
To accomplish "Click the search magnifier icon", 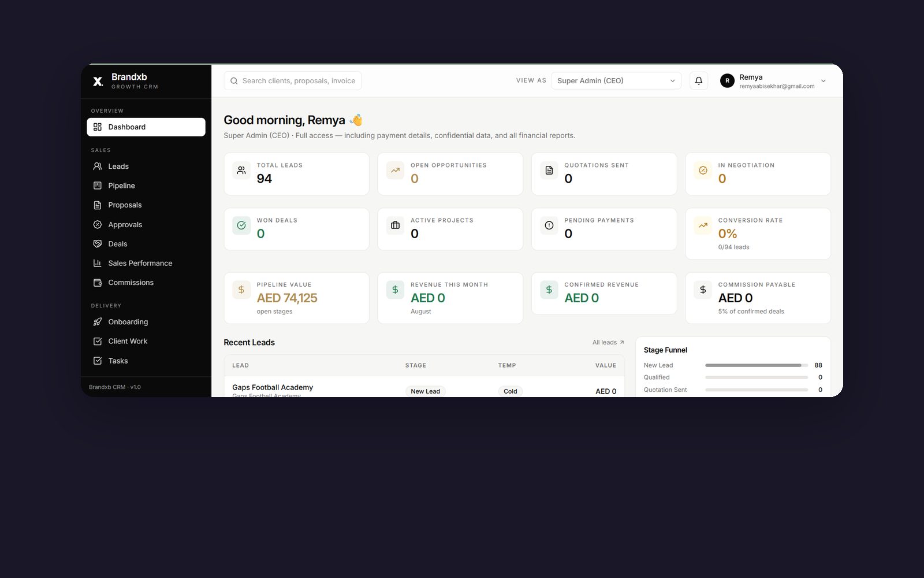I will tap(234, 81).
